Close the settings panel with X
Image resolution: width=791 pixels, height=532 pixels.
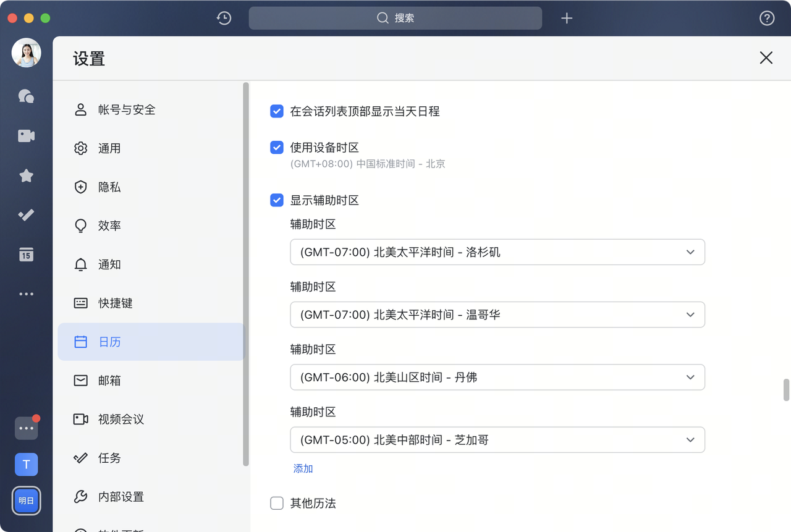766,58
